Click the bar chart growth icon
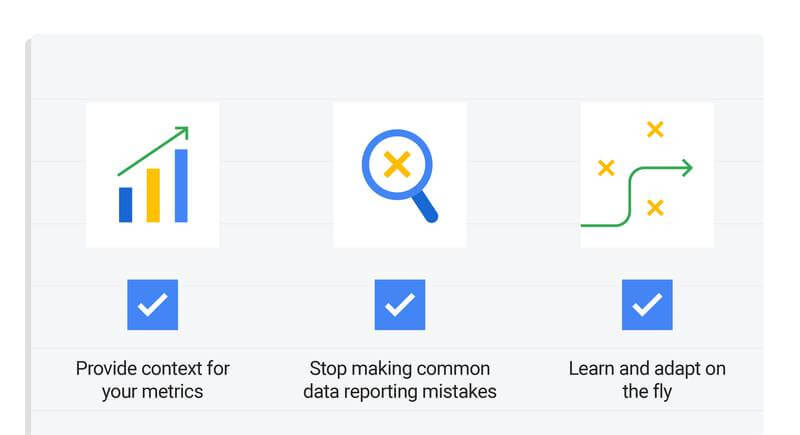The image size is (800, 435). pyautogui.click(x=153, y=174)
